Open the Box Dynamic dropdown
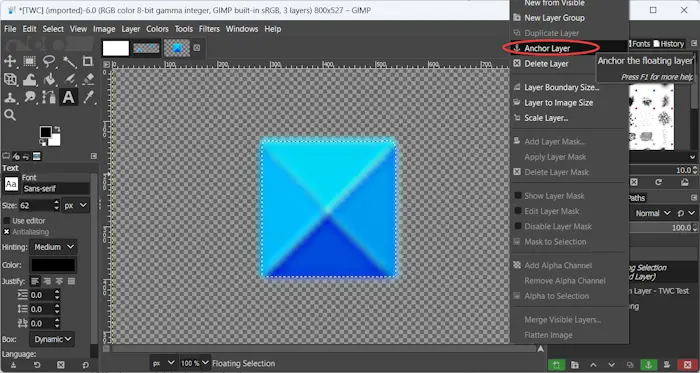The height and width of the screenshot is (373, 700). [x=52, y=339]
